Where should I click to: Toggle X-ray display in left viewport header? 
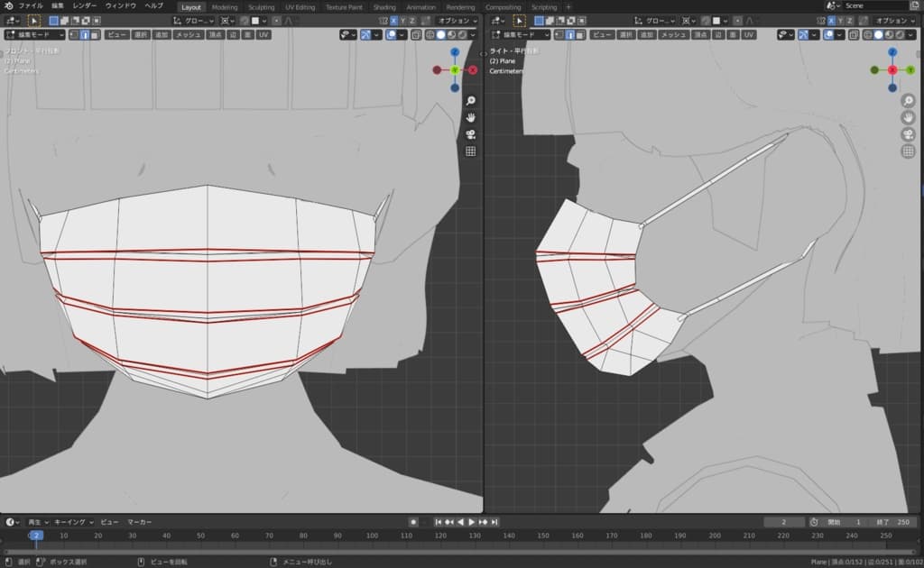[416, 34]
